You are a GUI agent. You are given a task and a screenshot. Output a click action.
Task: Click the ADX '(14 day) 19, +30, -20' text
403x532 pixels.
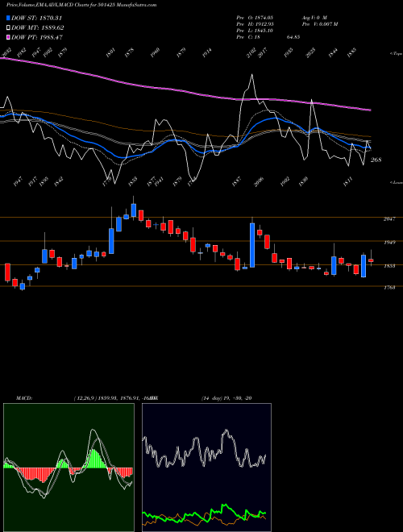click(x=226, y=398)
